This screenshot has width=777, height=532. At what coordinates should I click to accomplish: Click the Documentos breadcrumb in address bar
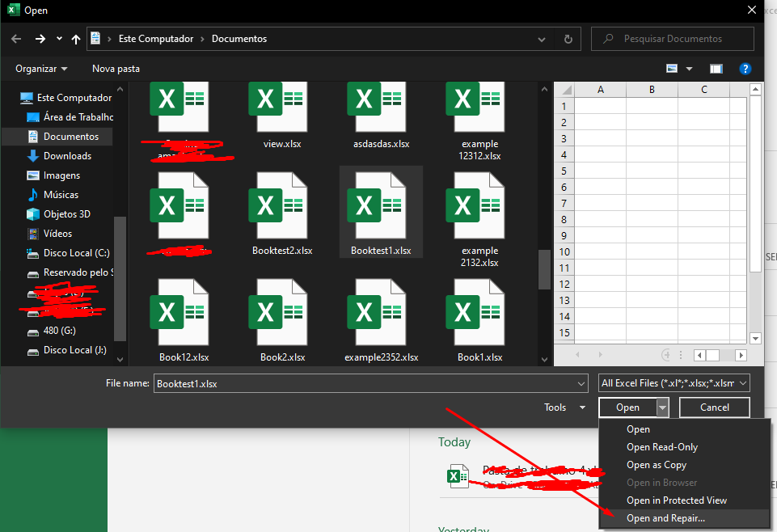pyautogui.click(x=239, y=39)
